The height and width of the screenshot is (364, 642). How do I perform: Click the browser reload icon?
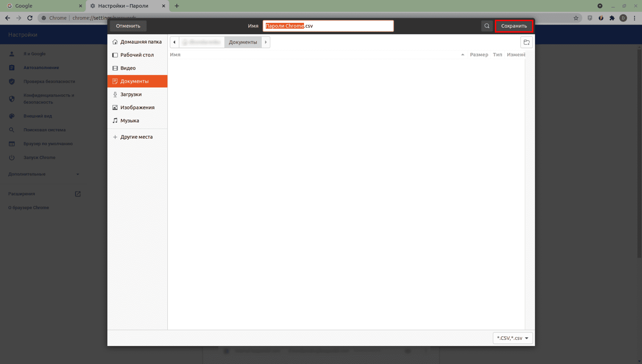click(x=30, y=18)
